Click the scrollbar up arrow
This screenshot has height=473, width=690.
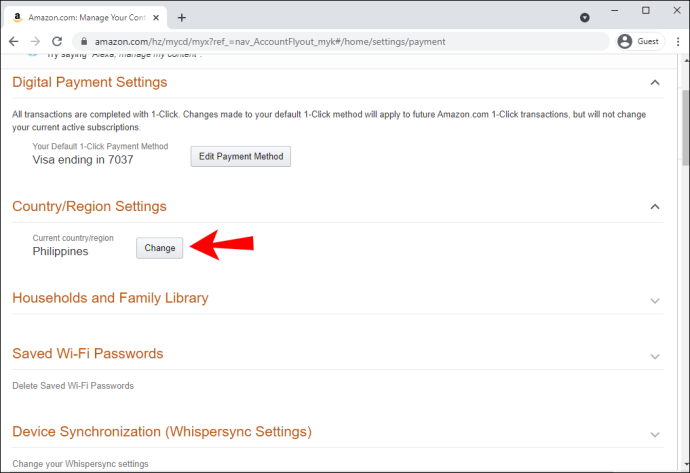(x=686, y=59)
